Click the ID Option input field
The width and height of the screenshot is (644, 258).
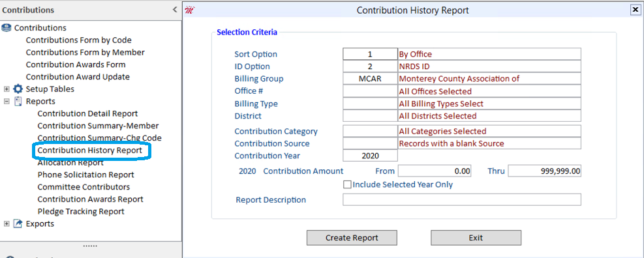click(370, 66)
